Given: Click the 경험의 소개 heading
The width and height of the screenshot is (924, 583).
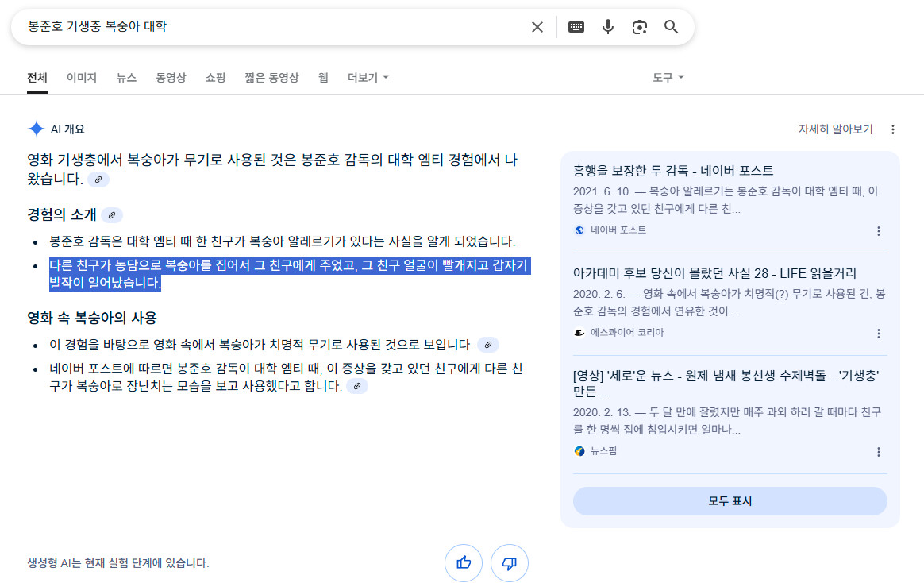Looking at the screenshot, I should click(x=62, y=215).
